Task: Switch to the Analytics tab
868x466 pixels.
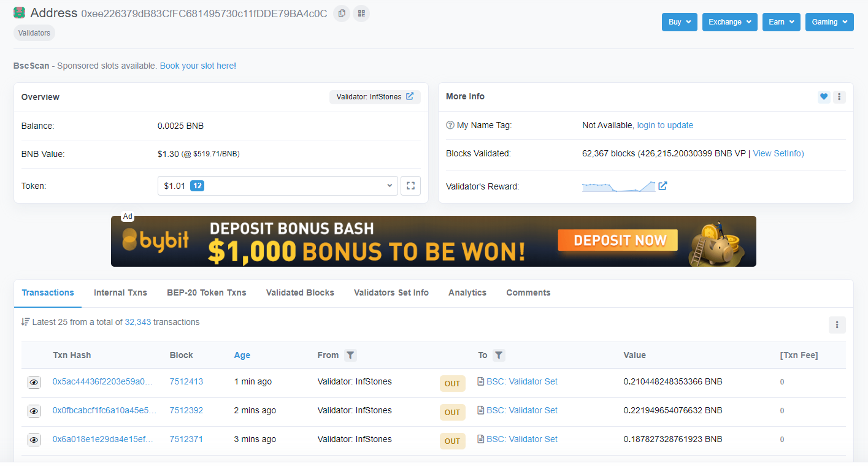Action: pyautogui.click(x=467, y=292)
